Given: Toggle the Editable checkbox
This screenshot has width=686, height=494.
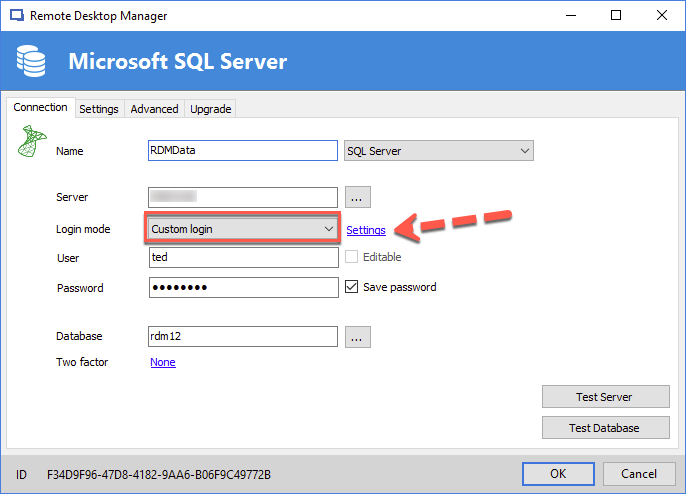Looking at the screenshot, I should coord(351,257).
